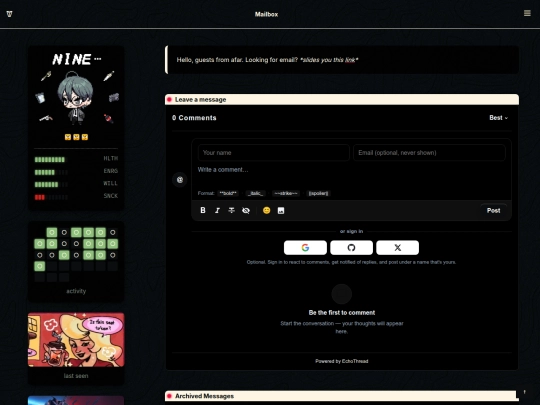Viewport: 540px width, 405px height.
Task: Click the activity label
Action: pyautogui.click(x=76, y=291)
